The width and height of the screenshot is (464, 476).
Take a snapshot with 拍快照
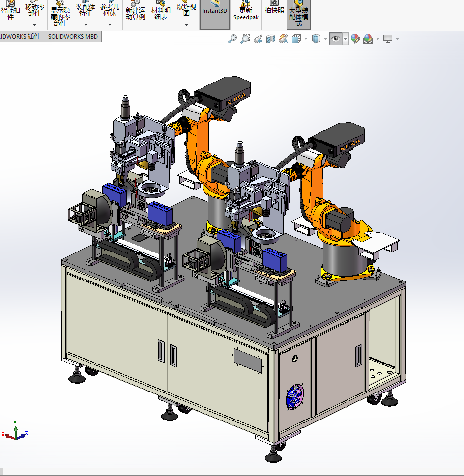coord(274,7)
